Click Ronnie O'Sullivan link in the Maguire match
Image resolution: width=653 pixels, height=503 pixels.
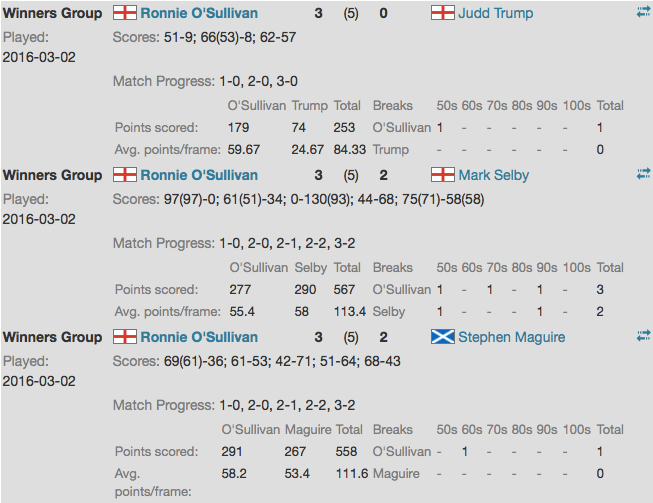point(199,337)
